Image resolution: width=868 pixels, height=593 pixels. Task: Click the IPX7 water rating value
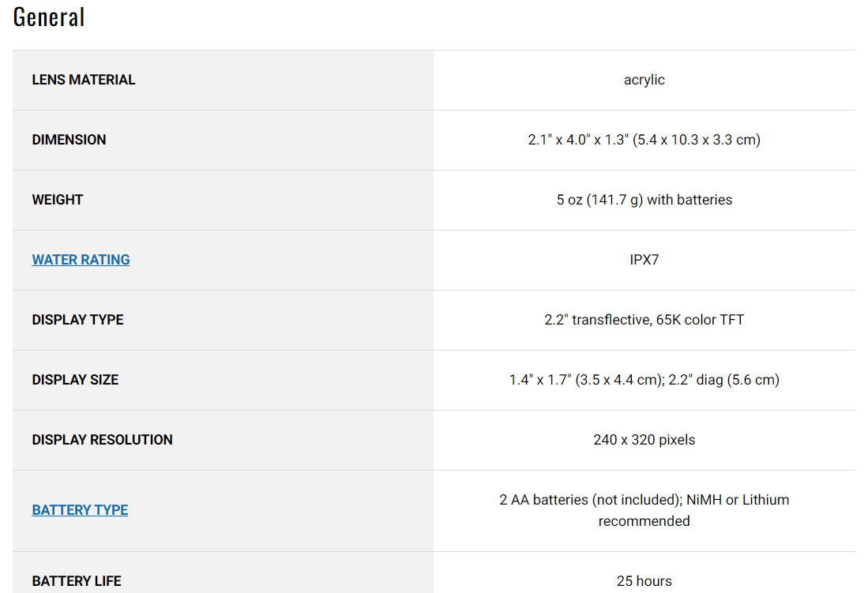coord(644,260)
